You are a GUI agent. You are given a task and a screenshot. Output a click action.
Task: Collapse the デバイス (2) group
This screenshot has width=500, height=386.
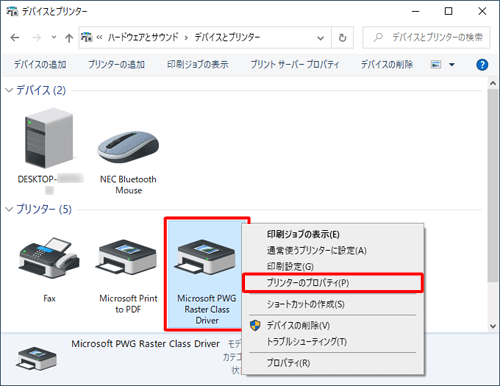pos(9,90)
